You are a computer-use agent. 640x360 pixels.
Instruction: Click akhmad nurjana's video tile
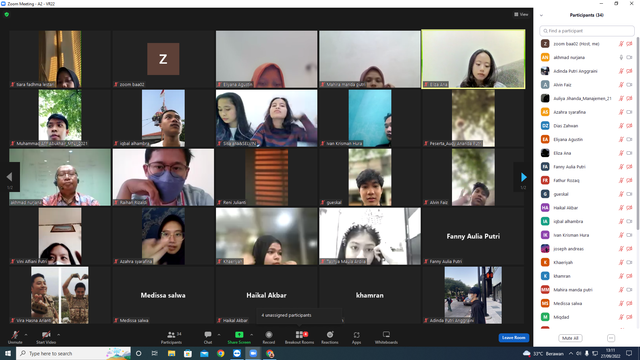[x=60, y=177]
